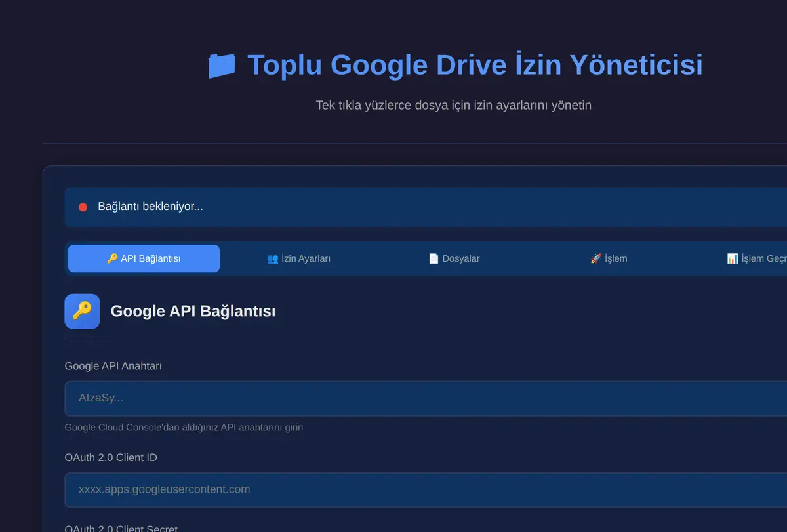This screenshot has height=532, width=787.
Task: Click the 'Google API Bağlantısı' section heading
Action: click(193, 311)
